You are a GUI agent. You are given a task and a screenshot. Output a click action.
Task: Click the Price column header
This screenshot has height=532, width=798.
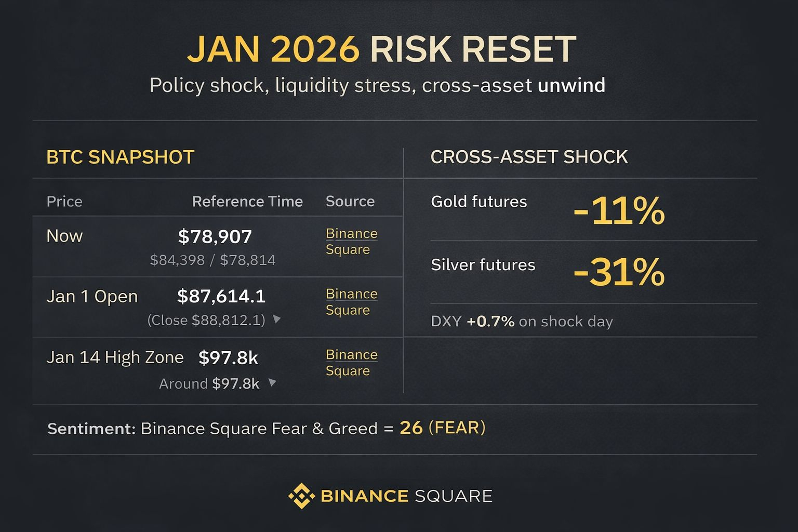click(64, 202)
